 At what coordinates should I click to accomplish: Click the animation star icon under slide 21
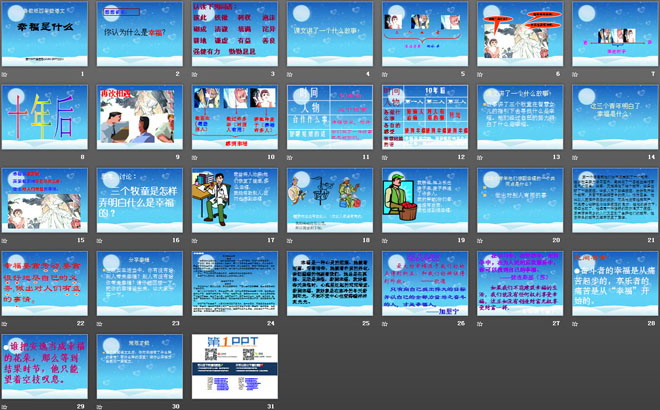[x=575, y=241]
